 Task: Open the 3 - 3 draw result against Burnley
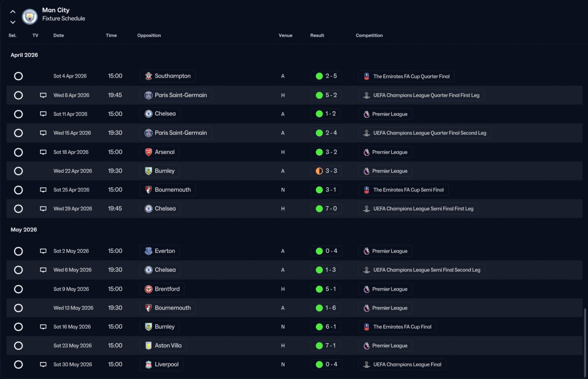326,171
